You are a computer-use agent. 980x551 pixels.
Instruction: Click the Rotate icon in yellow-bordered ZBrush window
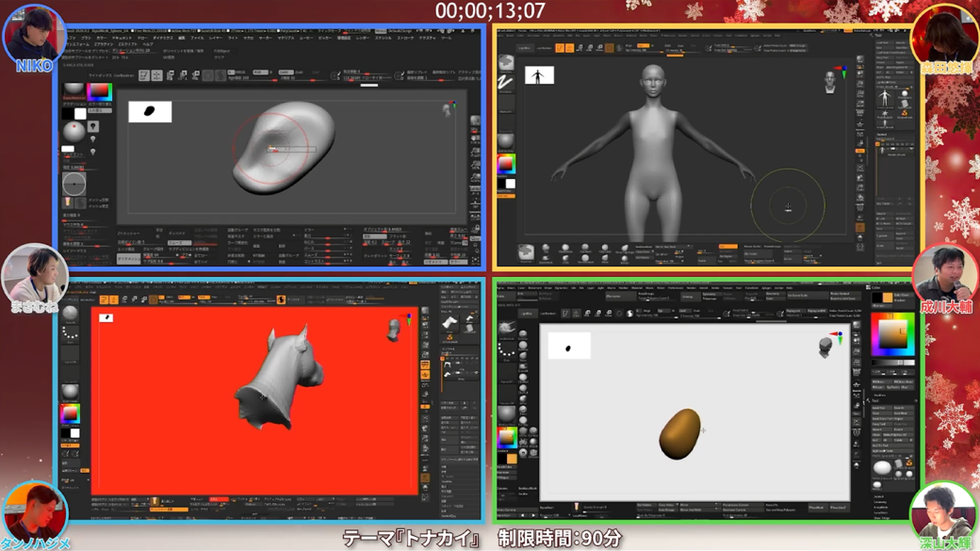click(601, 47)
